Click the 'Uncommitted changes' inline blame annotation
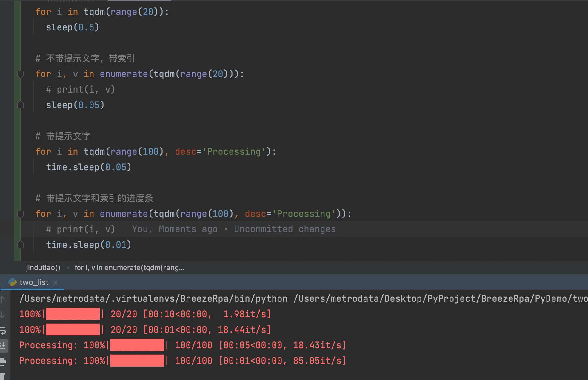Screen dimensions: 588x380 tap(284, 229)
